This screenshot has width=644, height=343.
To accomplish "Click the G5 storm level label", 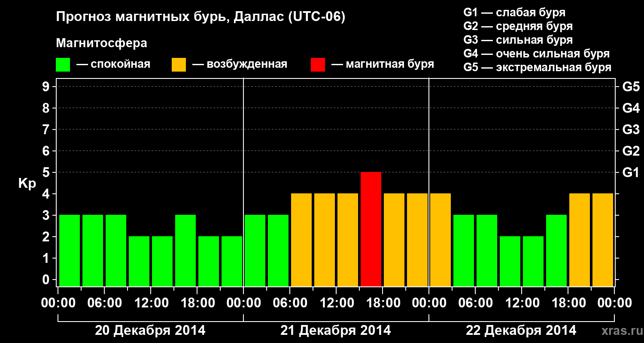I will (x=631, y=87).
